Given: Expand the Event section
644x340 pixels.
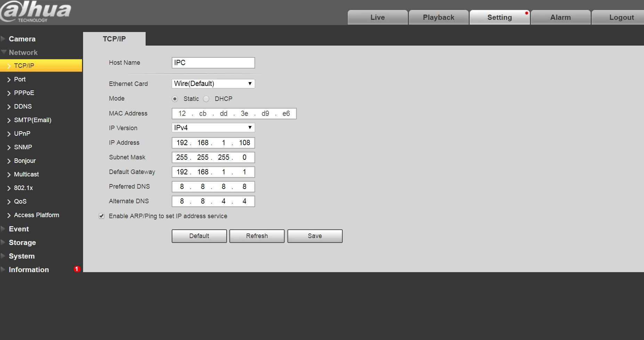Looking at the screenshot, I should 19,229.
